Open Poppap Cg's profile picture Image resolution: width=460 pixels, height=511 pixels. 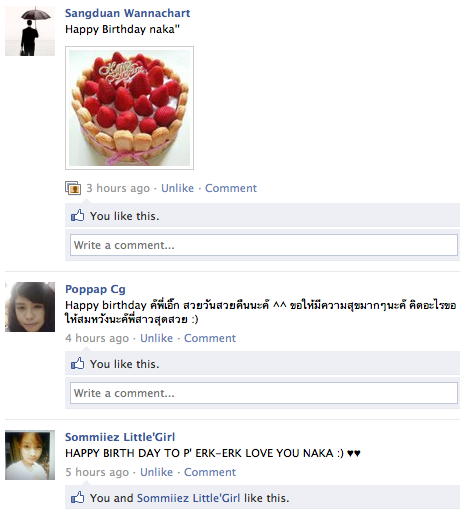(30, 307)
